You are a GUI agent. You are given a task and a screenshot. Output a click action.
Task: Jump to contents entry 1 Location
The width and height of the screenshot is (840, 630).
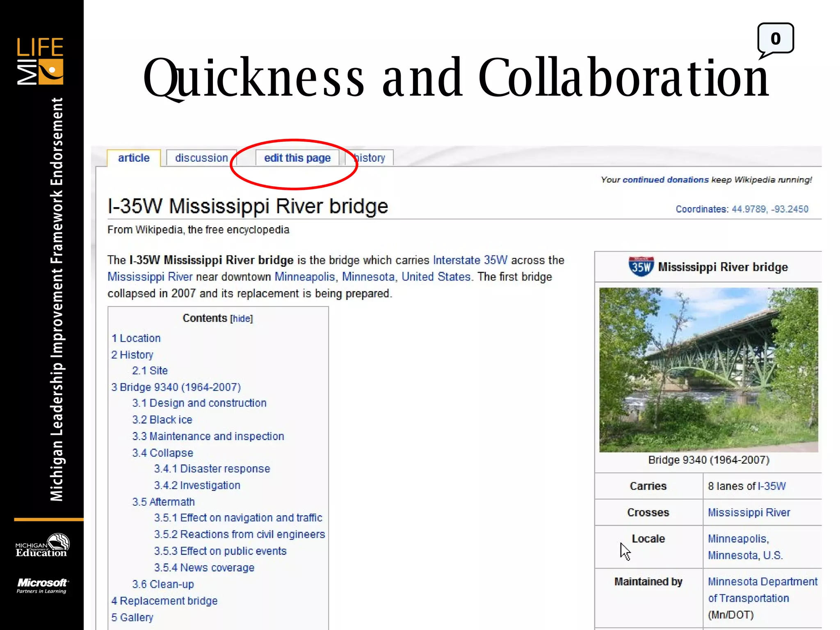coord(136,338)
